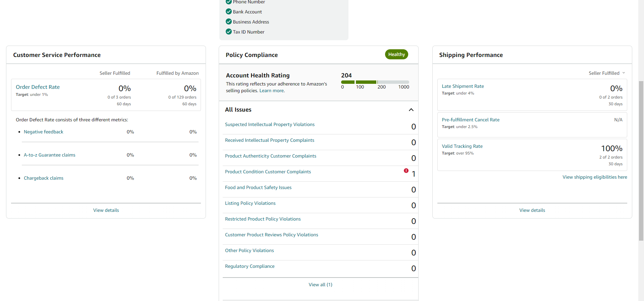Click the '0 of 129 orders' text
Screen dimensions: 644x301
point(182,97)
